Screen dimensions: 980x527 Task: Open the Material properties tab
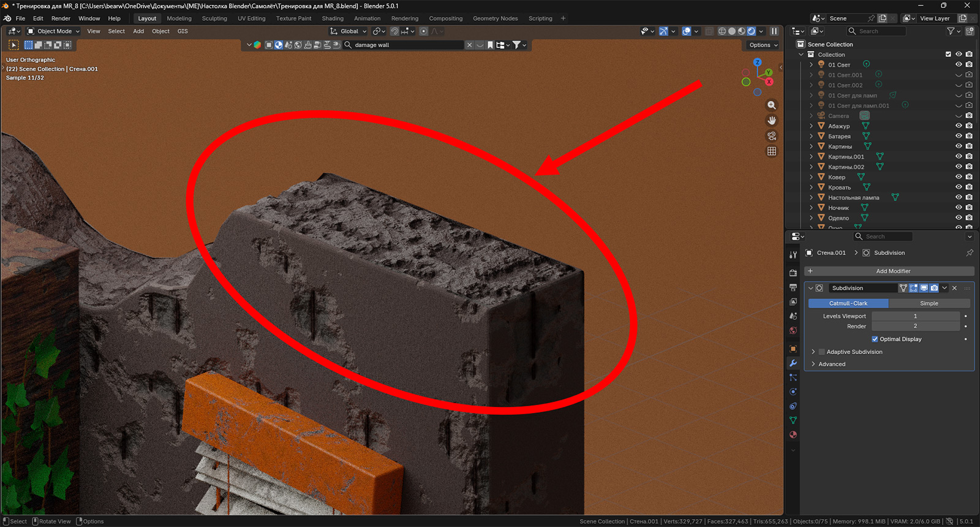point(793,435)
